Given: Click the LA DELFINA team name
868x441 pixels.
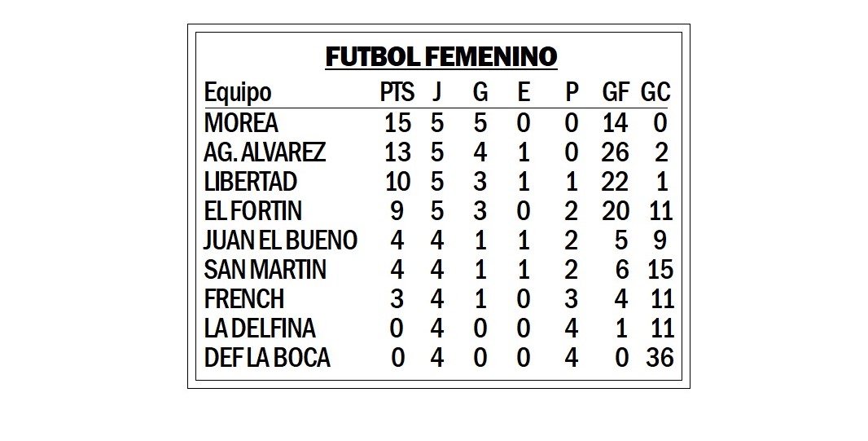Looking at the screenshot, I should (x=260, y=328).
